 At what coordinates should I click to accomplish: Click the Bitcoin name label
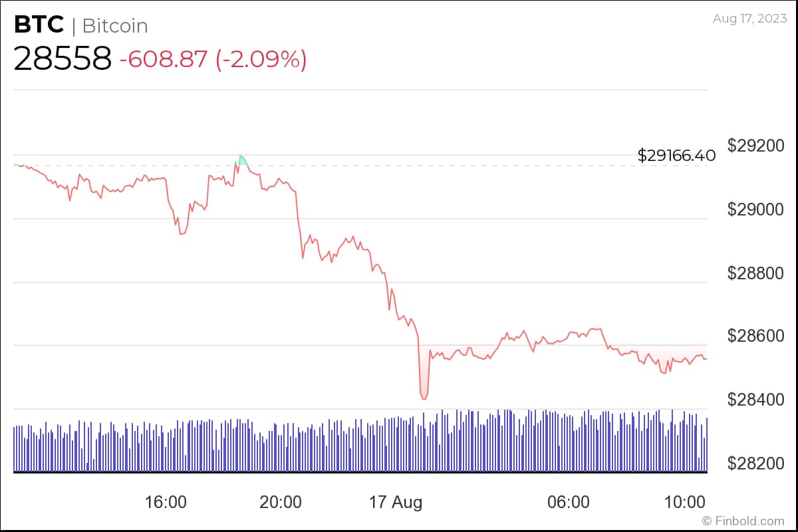point(114,26)
